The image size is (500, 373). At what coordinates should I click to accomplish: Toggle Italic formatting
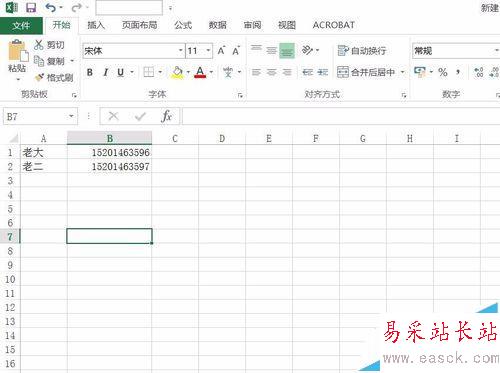tap(106, 72)
